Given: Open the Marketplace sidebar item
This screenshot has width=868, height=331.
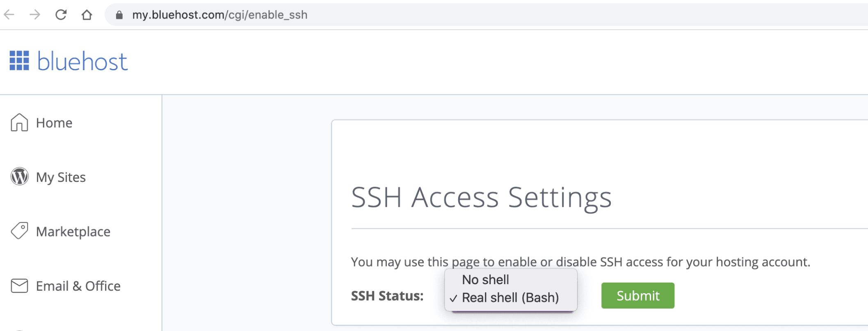Looking at the screenshot, I should (73, 232).
